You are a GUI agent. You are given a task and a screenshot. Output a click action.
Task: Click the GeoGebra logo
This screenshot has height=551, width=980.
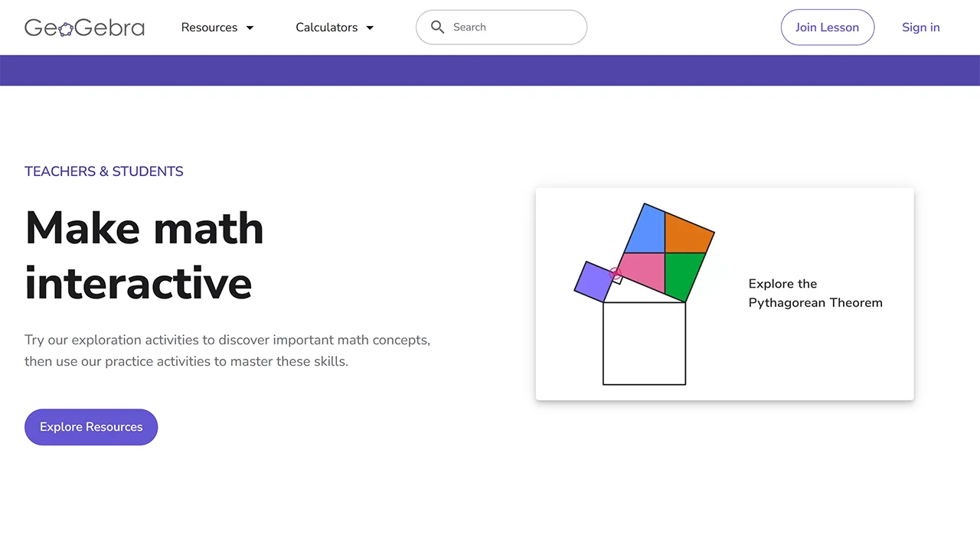(x=84, y=28)
